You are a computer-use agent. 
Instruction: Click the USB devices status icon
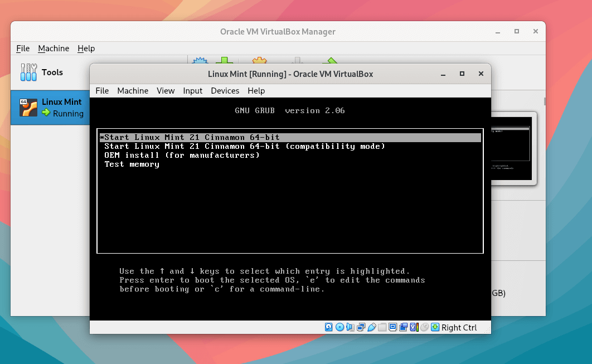point(371,327)
